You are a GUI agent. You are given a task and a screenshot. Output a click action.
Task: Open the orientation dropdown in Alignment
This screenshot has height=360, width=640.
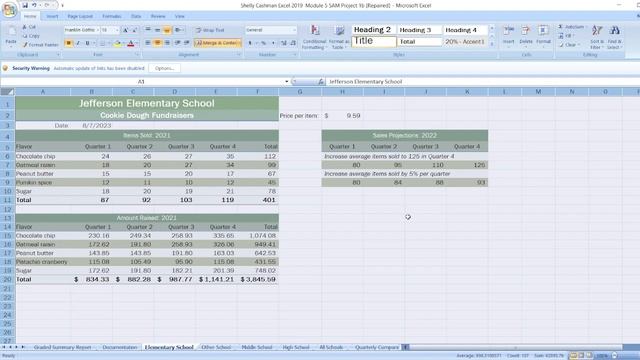[x=178, y=30]
